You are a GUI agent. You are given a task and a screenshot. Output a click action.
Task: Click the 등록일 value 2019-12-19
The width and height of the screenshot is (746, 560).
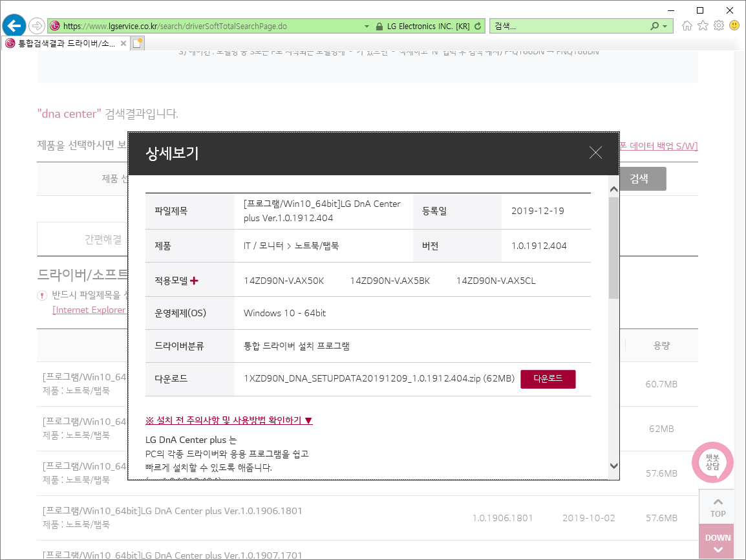click(538, 211)
